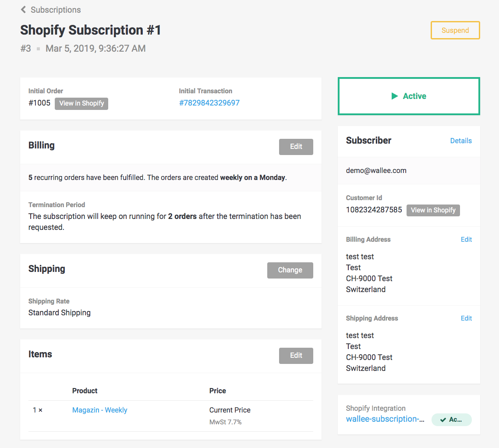Edit the Billing Address

click(x=466, y=239)
